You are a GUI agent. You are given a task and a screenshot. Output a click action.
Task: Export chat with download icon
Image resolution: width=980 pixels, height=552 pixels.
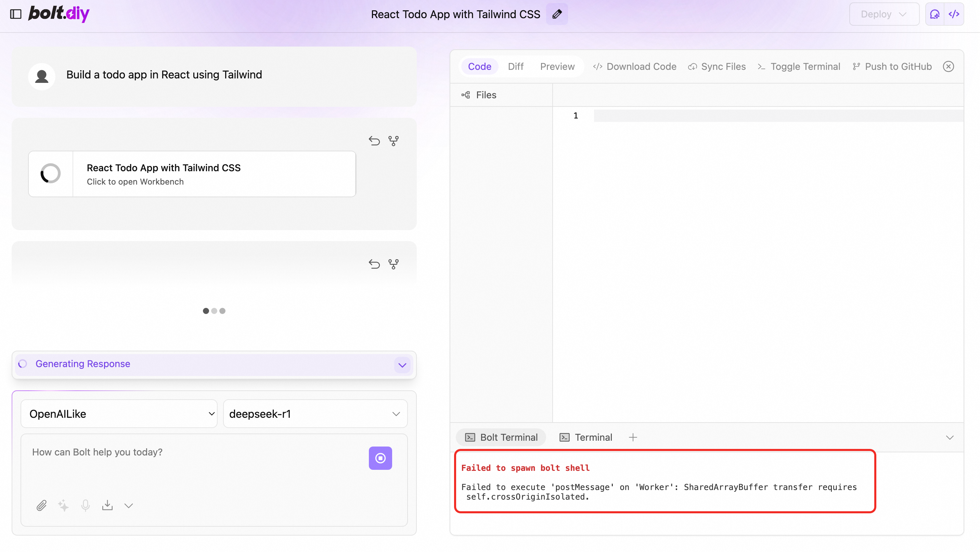pyautogui.click(x=107, y=505)
